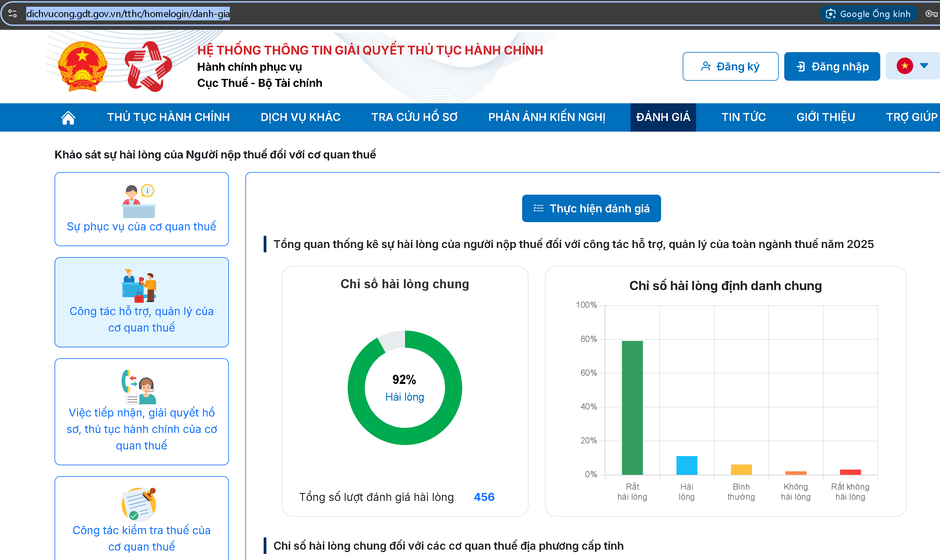Click Thực hiện đánh giá button

[x=591, y=208]
